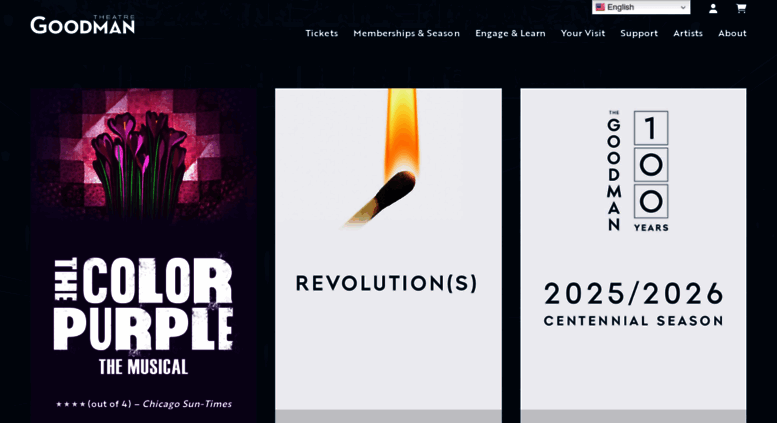Click the US flag language icon
The image size is (777, 423).
click(x=600, y=7)
